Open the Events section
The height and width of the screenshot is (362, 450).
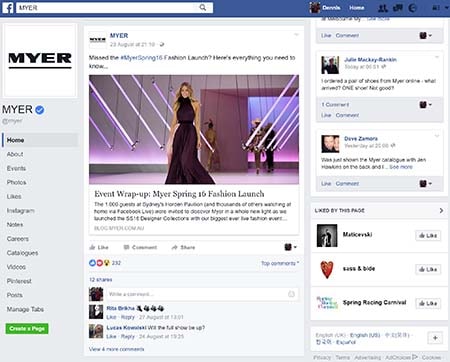(x=16, y=168)
